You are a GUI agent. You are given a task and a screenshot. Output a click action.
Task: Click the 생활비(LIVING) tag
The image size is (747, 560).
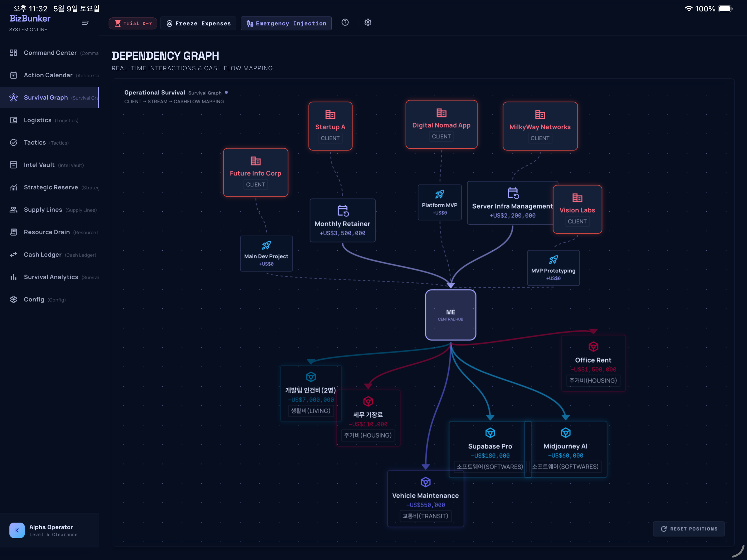tap(311, 411)
